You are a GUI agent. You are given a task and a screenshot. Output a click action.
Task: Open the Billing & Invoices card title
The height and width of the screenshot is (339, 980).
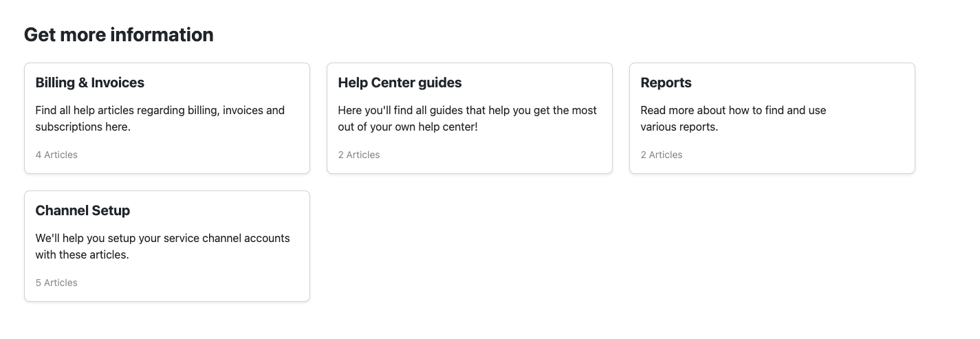click(x=89, y=83)
